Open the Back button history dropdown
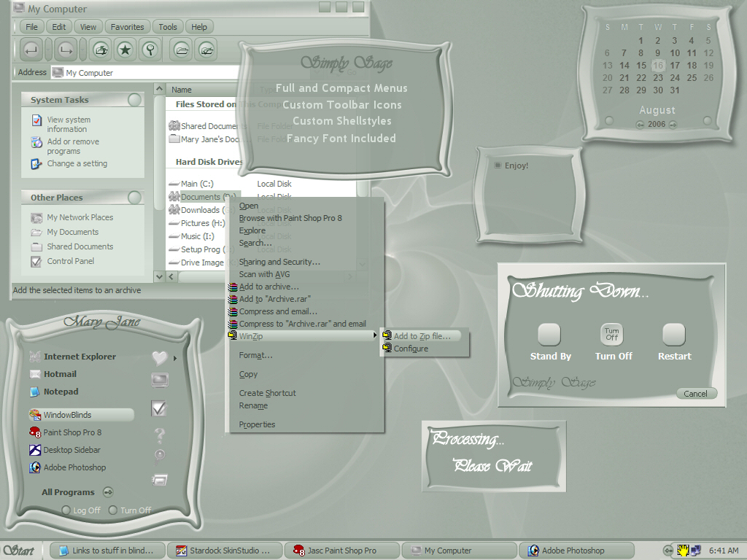This screenshot has height=560, width=747. coord(47,50)
